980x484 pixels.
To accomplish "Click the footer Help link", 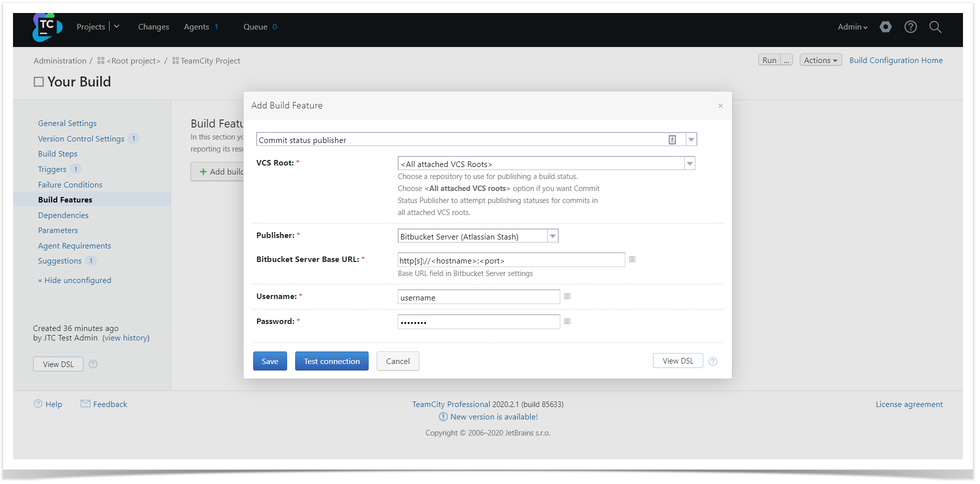I will [x=54, y=404].
